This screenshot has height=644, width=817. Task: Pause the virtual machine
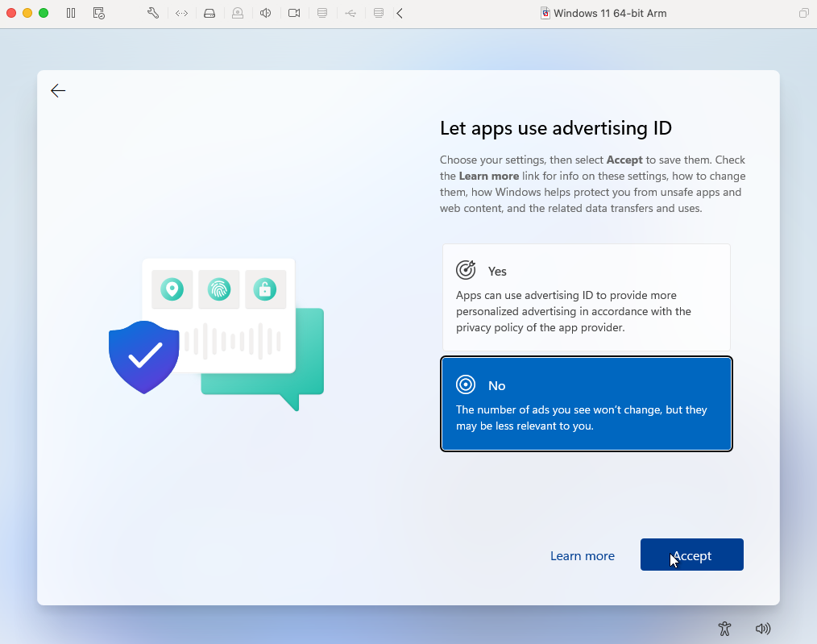71,13
